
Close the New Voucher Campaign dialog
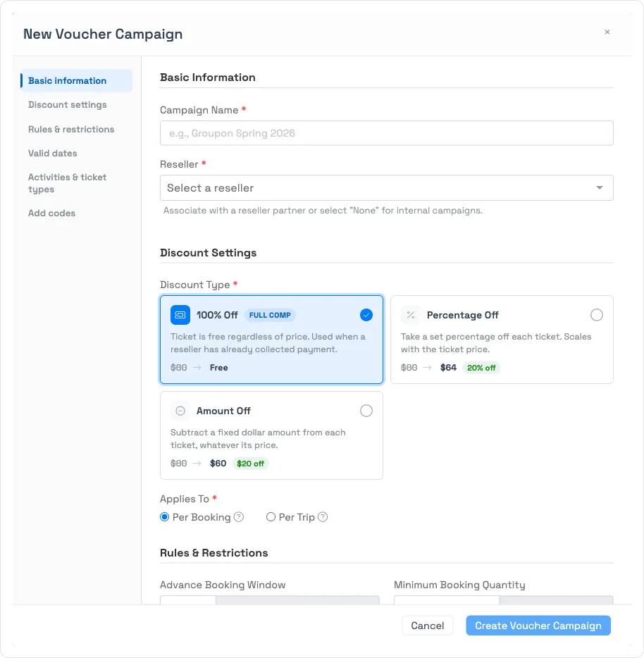(x=607, y=32)
